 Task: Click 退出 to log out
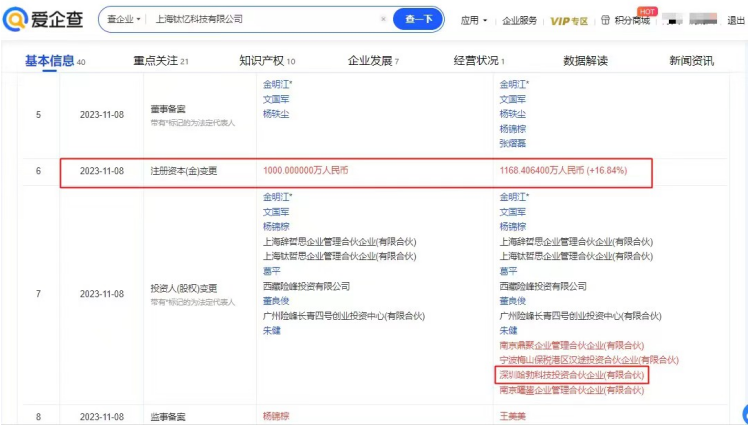[736, 21]
